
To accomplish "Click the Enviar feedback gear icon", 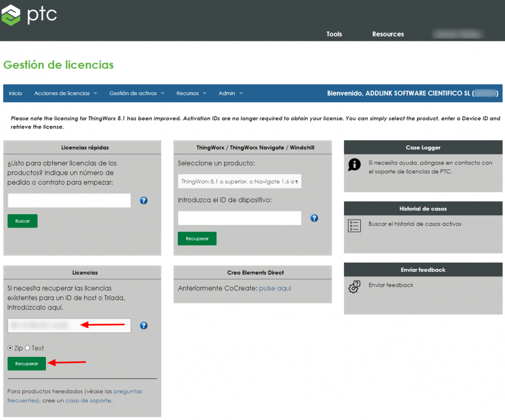I will coord(354,287).
